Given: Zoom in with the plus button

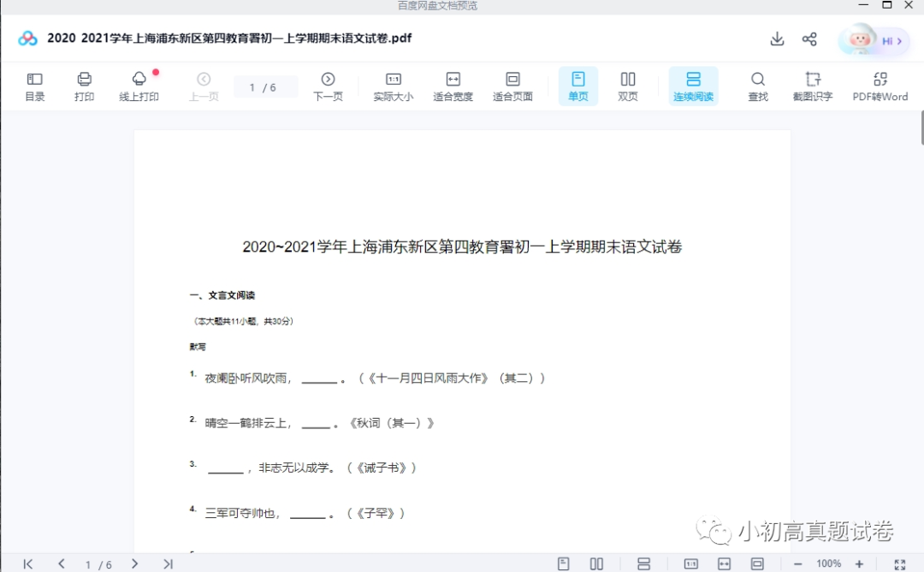Looking at the screenshot, I should click(x=860, y=564).
